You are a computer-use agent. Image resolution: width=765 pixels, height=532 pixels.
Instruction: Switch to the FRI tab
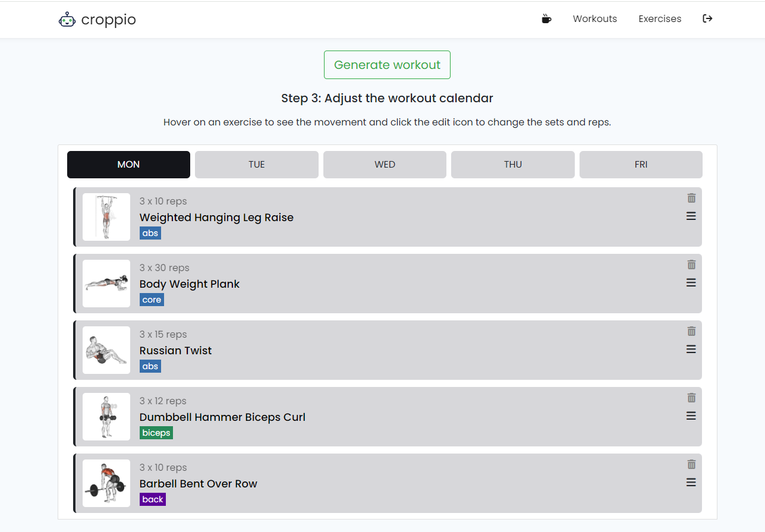coord(641,165)
